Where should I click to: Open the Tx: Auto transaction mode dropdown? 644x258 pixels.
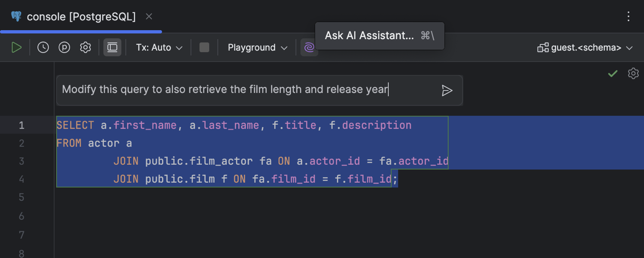click(x=158, y=47)
